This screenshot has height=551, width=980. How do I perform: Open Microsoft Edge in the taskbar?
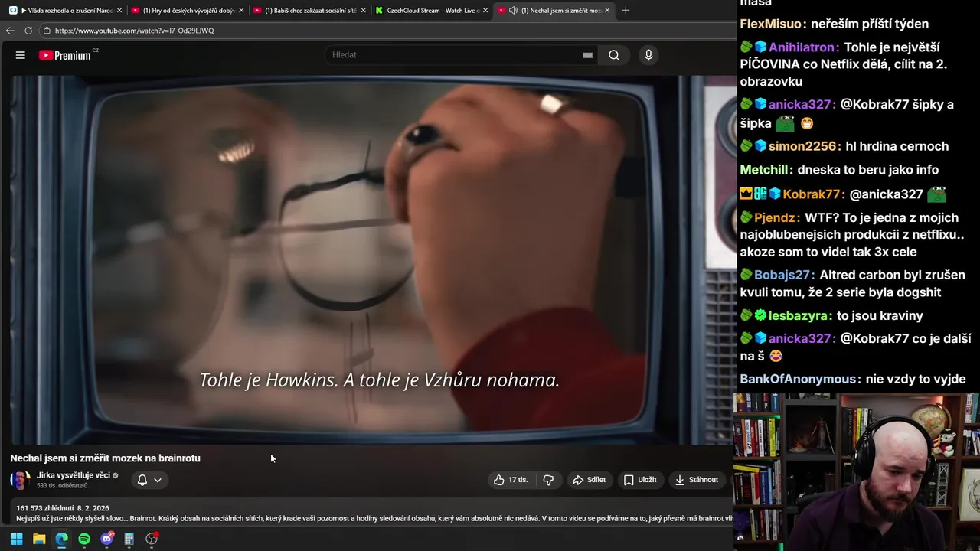61,539
